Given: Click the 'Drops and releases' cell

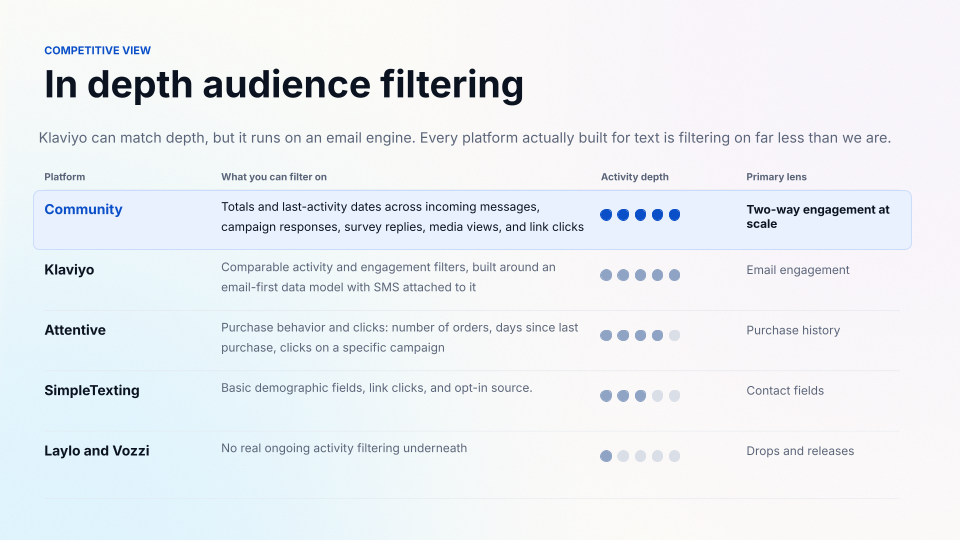Looking at the screenshot, I should (800, 451).
